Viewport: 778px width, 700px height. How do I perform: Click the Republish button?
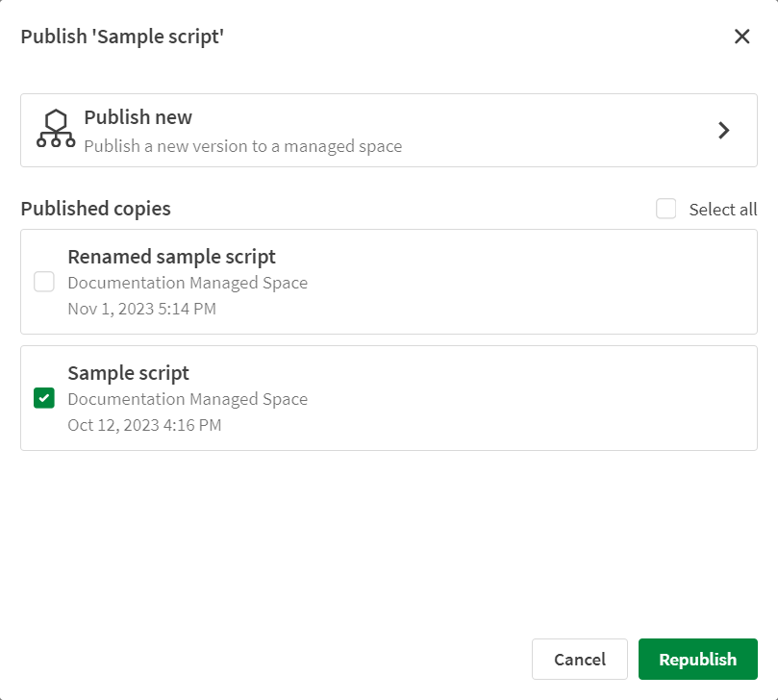click(697, 660)
